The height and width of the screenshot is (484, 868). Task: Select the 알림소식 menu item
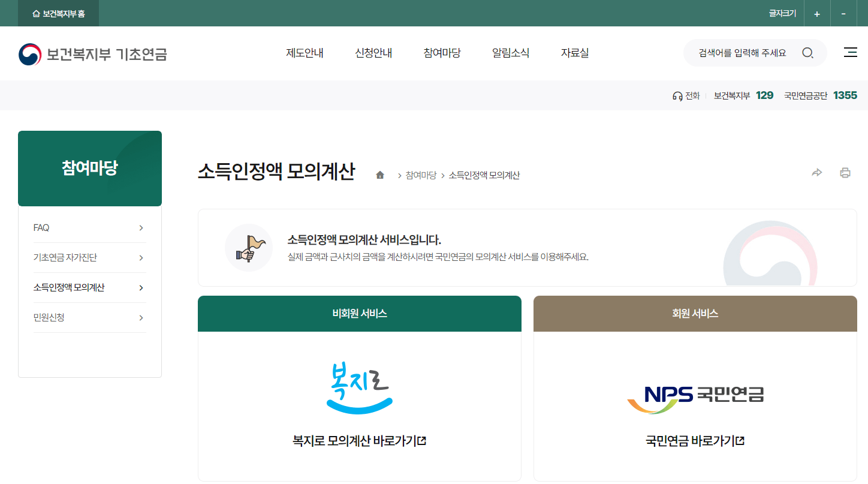tap(510, 53)
